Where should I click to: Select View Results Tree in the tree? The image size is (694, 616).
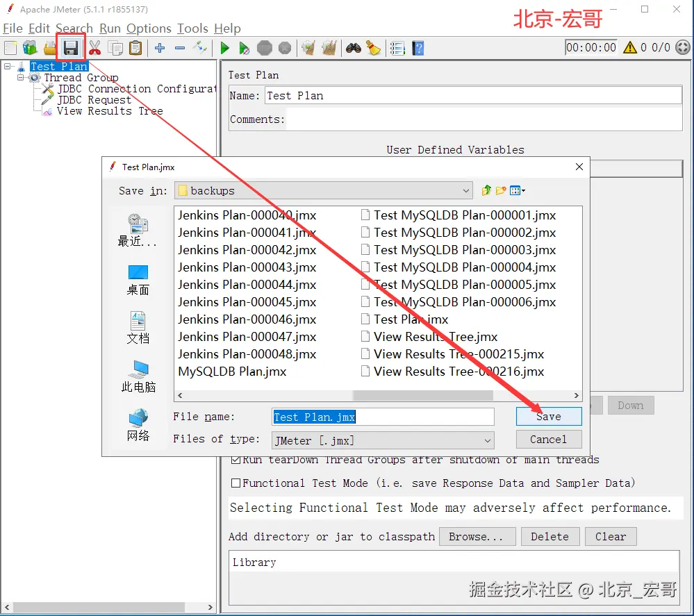(109, 110)
